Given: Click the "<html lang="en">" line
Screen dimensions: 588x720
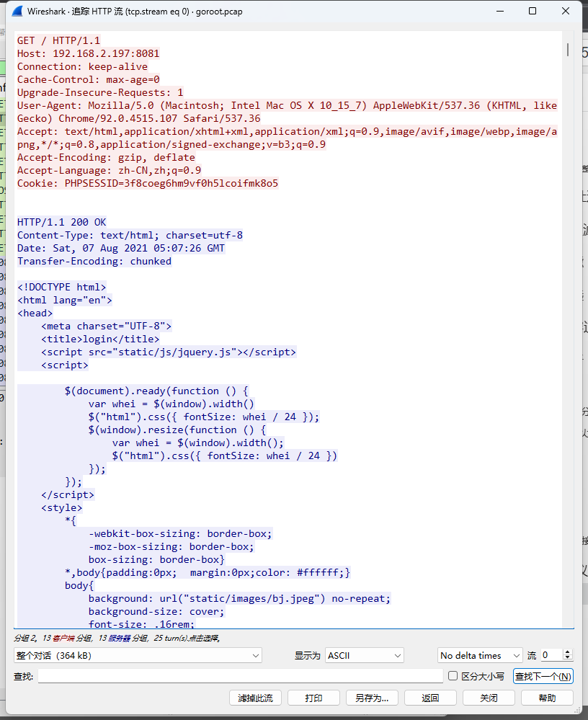Looking at the screenshot, I should [65, 300].
